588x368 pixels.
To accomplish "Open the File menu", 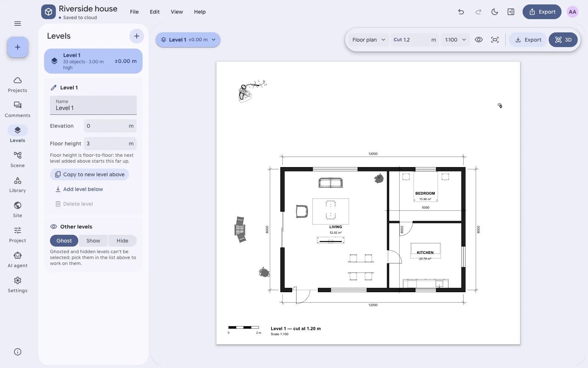I will pyautogui.click(x=135, y=12).
